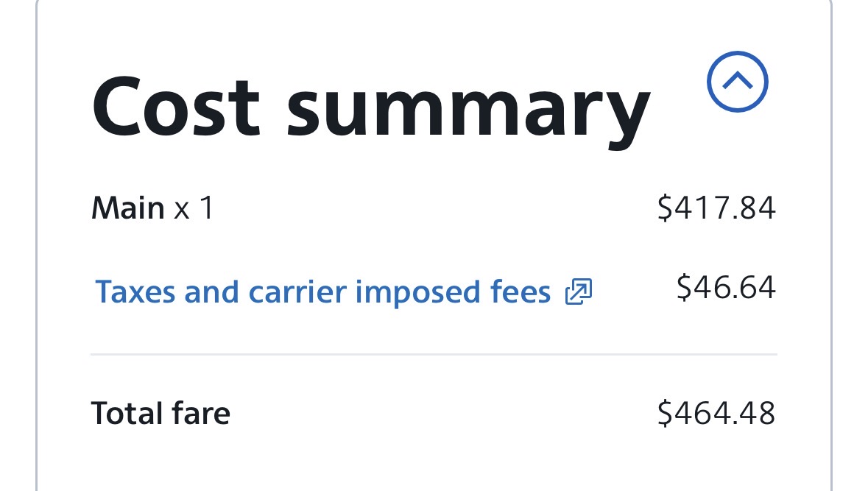868x491 pixels.
Task: Click the word "fees" in the link
Action: point(521,292)
